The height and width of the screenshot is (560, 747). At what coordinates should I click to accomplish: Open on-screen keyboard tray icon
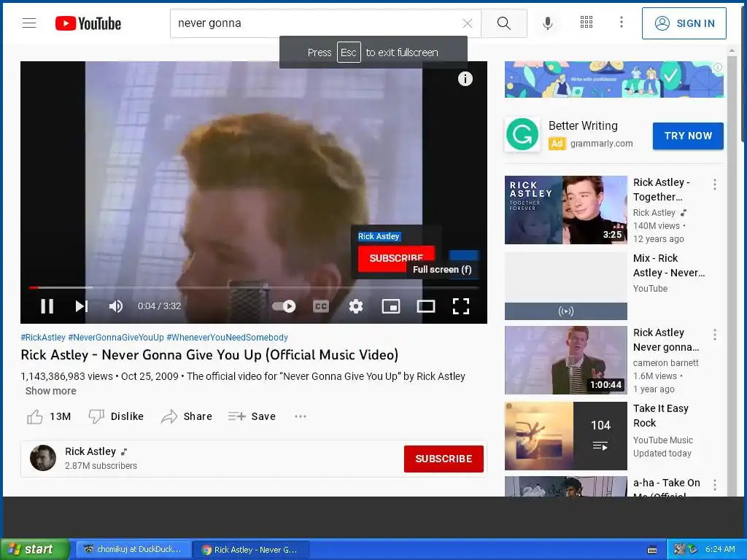pyautogui.click(x=652, y=550)
